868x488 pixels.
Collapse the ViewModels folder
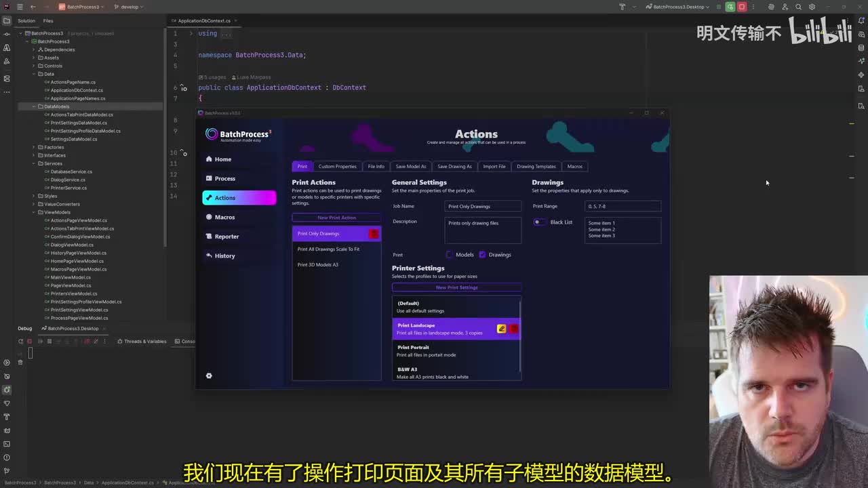click(x=33, y=212)
